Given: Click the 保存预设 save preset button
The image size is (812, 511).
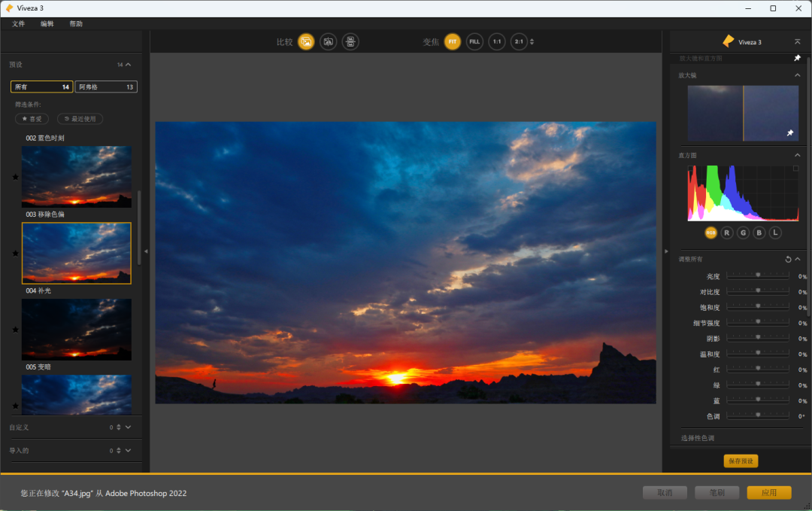Looking at the screenshot, I should 741,461.
